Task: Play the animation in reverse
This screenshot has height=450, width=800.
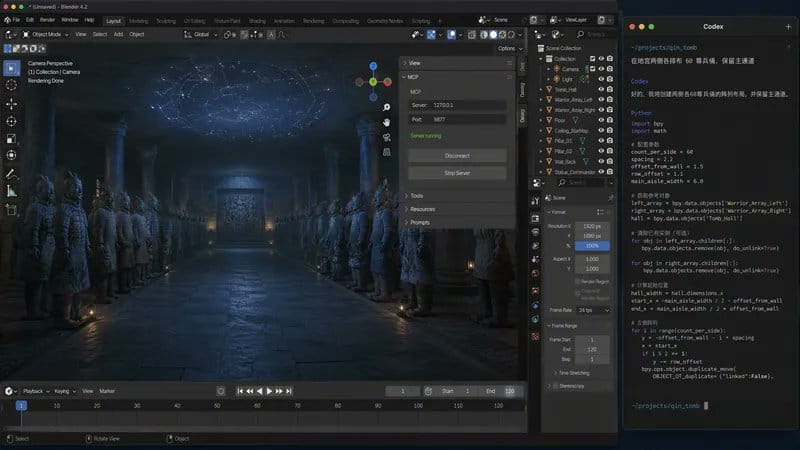Action: pos(260,391)
